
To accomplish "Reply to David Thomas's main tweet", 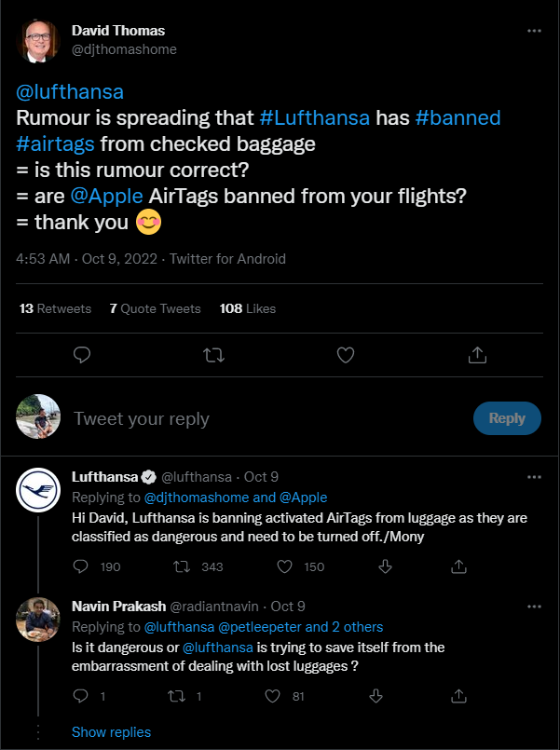I will pos(82,354).
